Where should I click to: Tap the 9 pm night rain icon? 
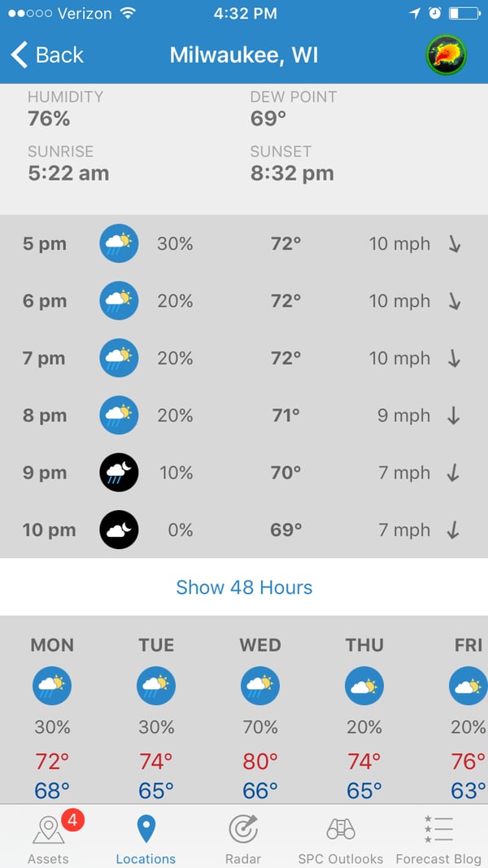[x=119, y=473]
